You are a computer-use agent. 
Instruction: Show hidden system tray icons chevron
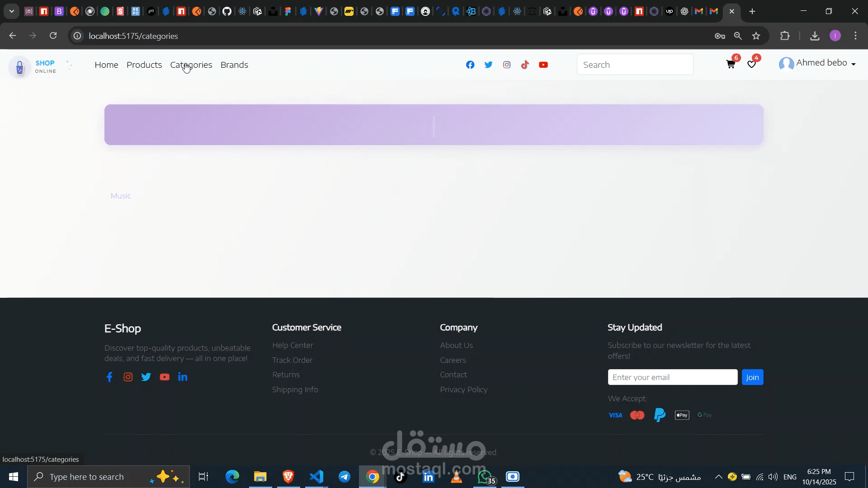718,477
